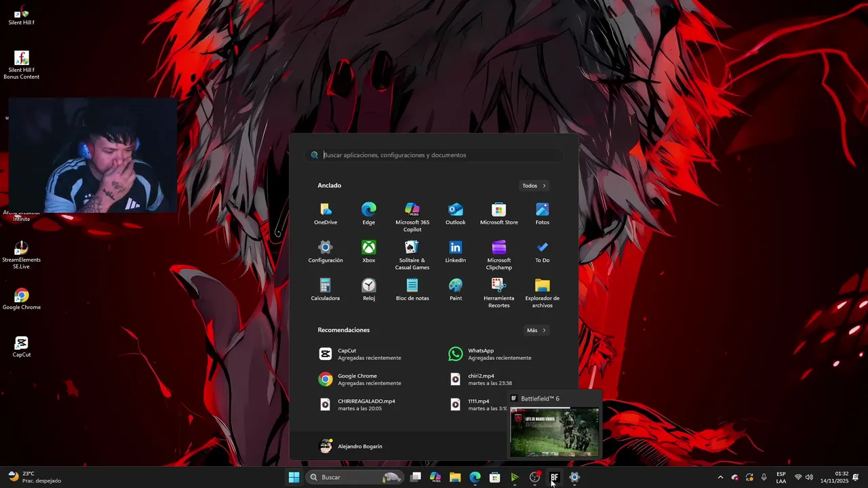Open Calculadora app

(x=325, y=289)
